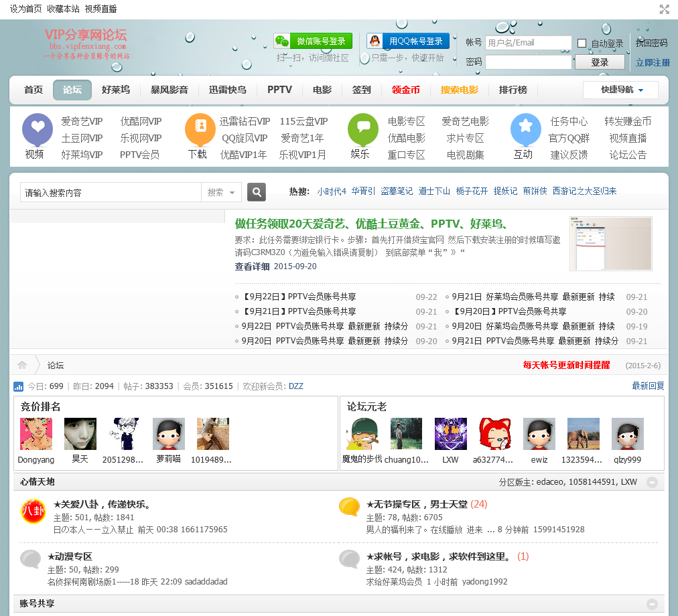This screenshot has height=616, width=678.
Task: Click the 最新回复 link
Action: (648, 386)
